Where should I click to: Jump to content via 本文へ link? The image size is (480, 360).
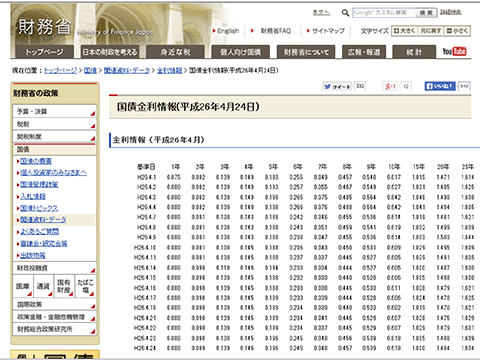point(321,13)
